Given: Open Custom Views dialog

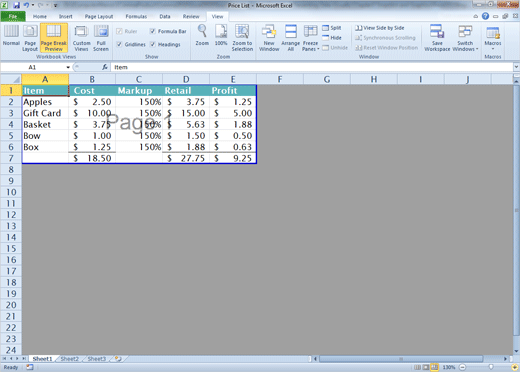Looking at the screenshot, I should pyautogui.click(x=81, y=37).
